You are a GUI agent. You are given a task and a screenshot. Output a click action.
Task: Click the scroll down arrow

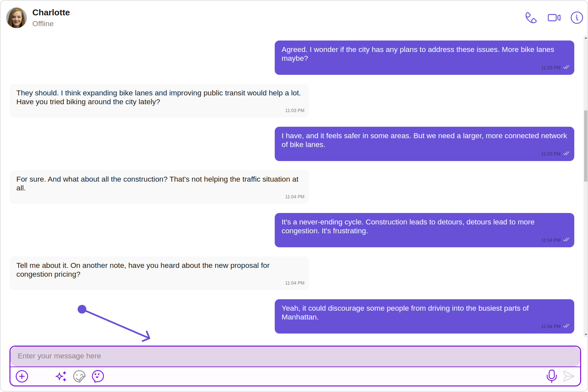click(x=586, y=335)
